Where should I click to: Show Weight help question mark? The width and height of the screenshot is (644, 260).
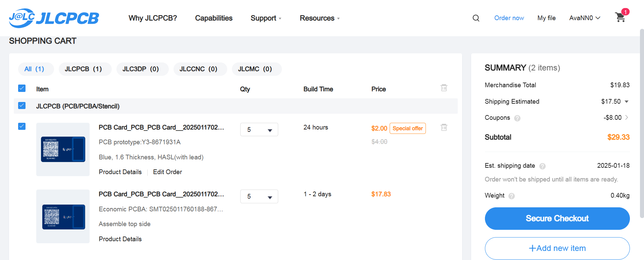tap(511, 196)
